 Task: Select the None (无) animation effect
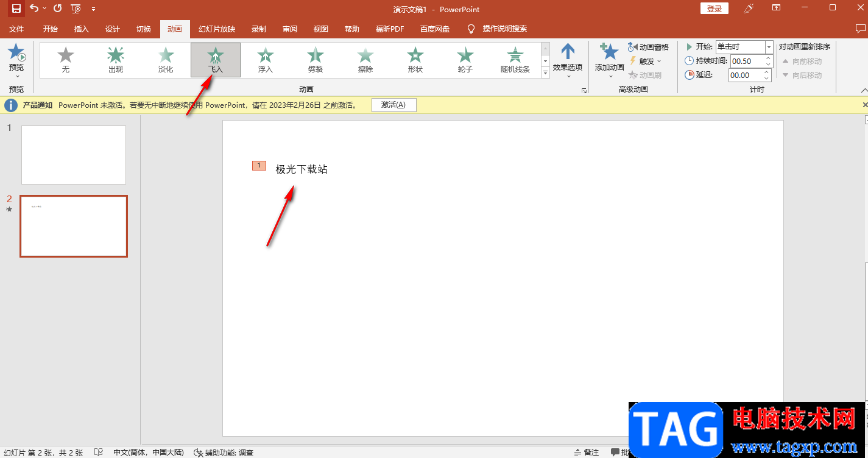(66, 60)
